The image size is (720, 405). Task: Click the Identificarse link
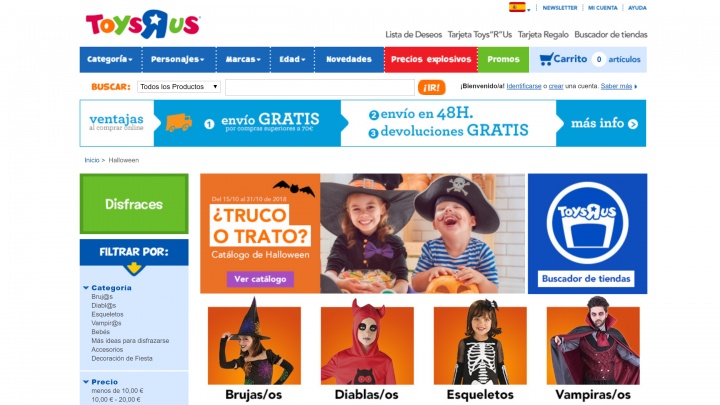point(524,86)
